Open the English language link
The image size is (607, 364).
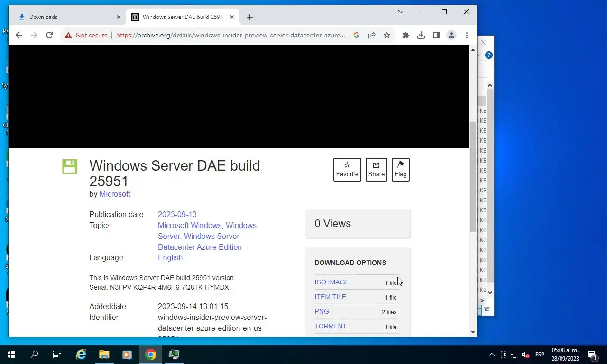tap(170, 257)
